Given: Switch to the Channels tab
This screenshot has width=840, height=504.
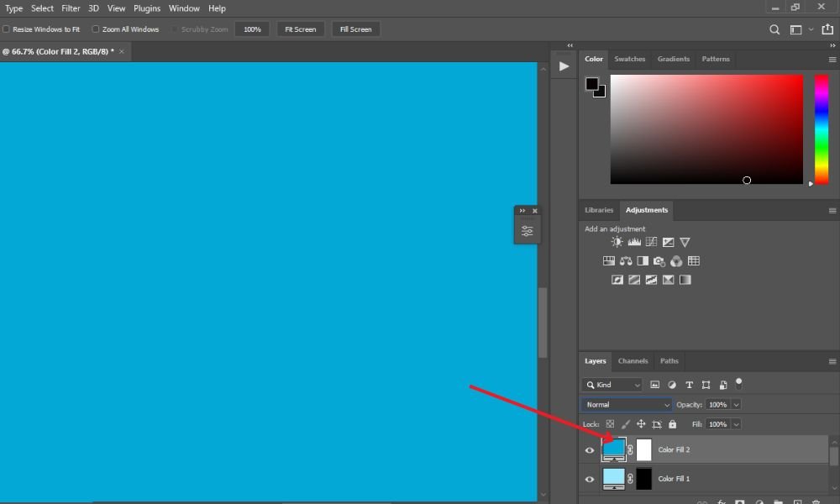Looking at the screenshot, I should [633, 361].
